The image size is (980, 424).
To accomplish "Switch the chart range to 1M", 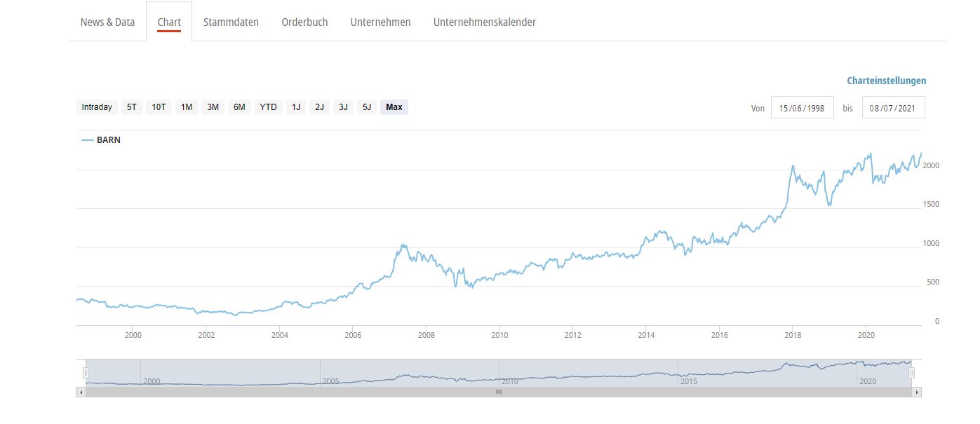I will (187, 107).
